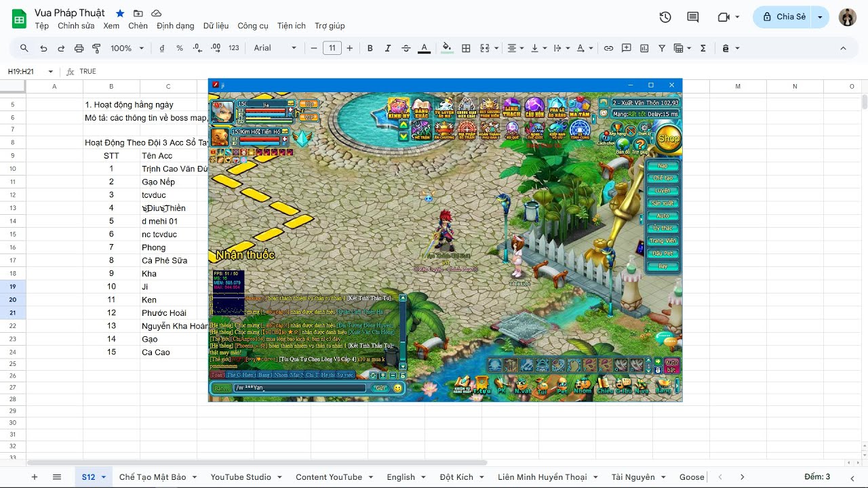
Task: Create a filter with funnel icon
Action: point(662,48)
